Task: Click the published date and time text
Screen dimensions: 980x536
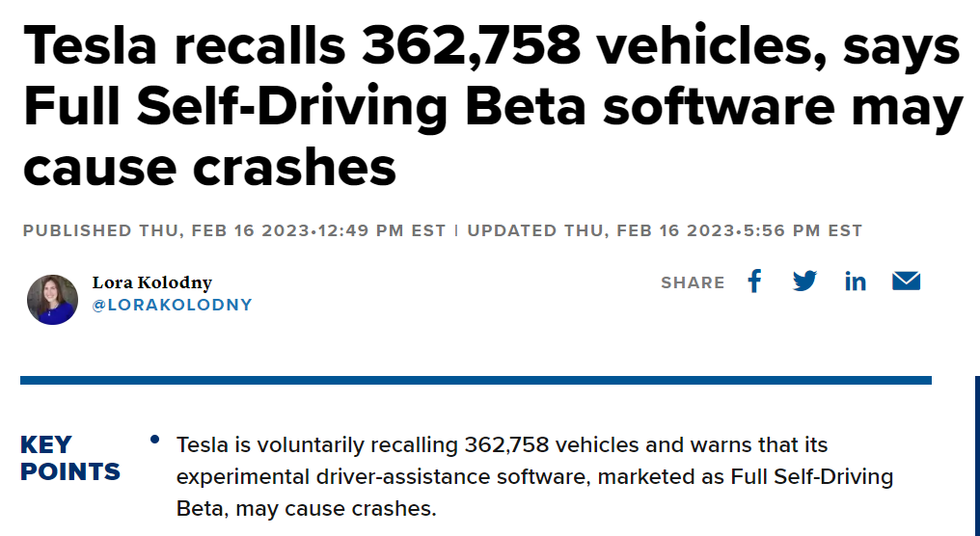Action: point(234,230)
